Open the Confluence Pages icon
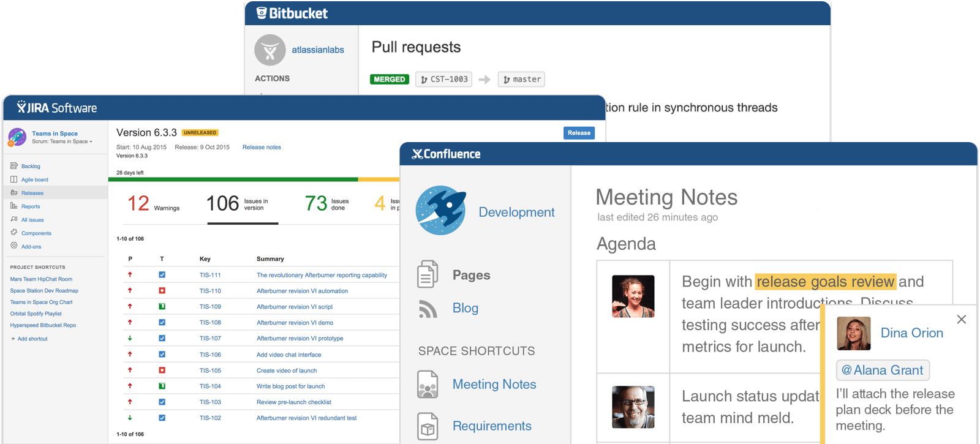This screenshot has height=444, width=980. tap(428, 274)
